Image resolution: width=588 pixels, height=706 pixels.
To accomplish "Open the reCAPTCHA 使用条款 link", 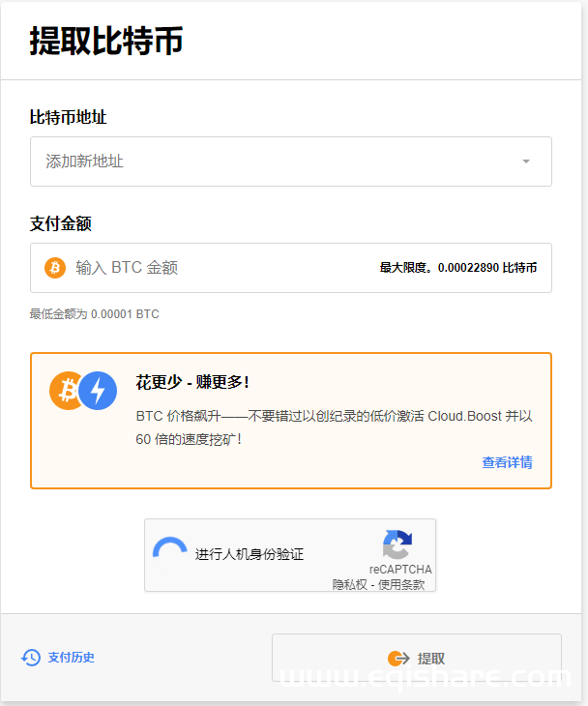I will [x=400, y=584].
